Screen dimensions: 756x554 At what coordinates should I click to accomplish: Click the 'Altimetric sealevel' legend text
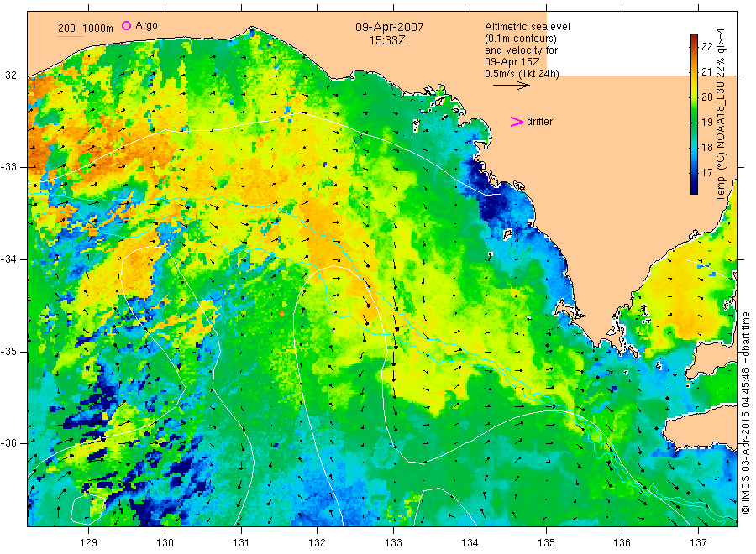pyautogui.click(x=527, y=27)
